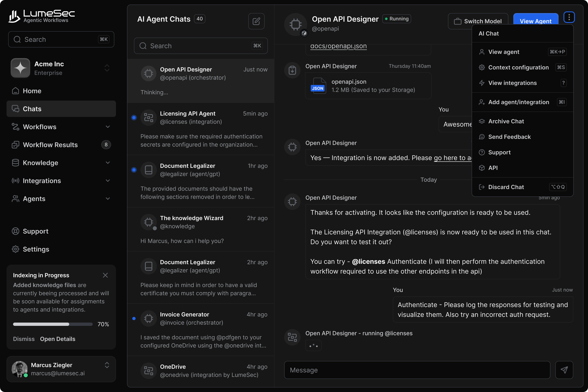Click the running @licenses integration avatar icon
Viewport: 588px width, 392px height.
click(292, 337)
